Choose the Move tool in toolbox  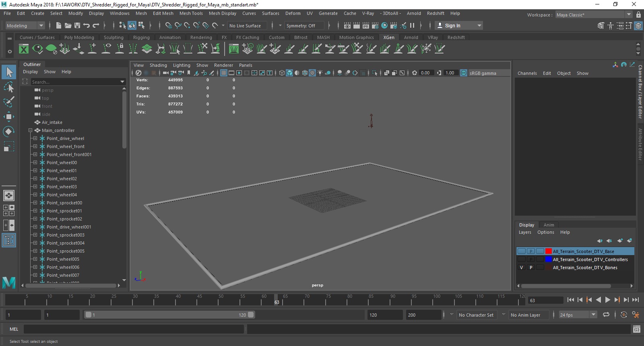click(x=9, y=117)
